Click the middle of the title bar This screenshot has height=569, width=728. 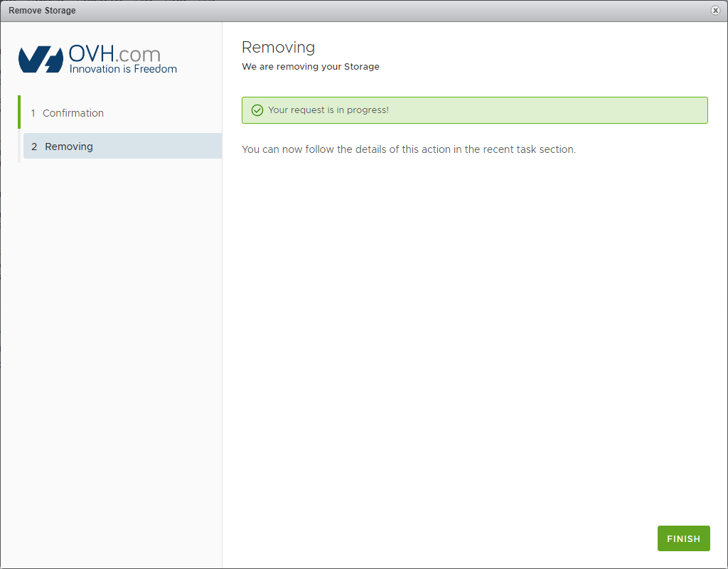(364, 11)
